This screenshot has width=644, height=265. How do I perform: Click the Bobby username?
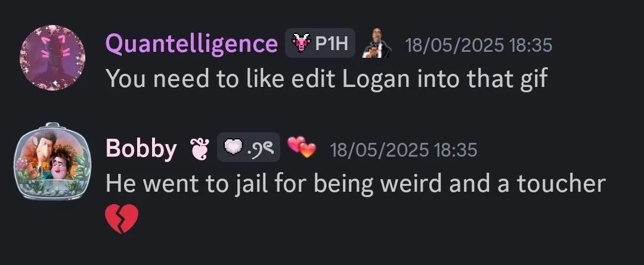tap(141, 148)
